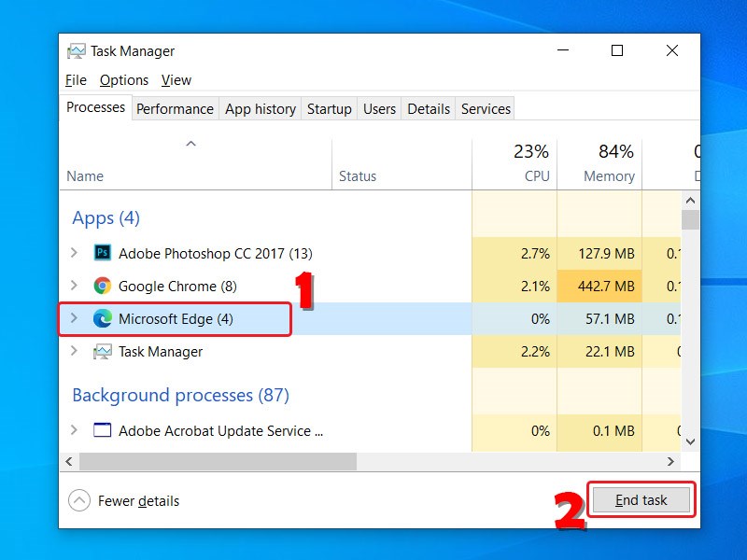Click the Background processes (87) heading
747x560 pixels.
(x=180, y=395)
